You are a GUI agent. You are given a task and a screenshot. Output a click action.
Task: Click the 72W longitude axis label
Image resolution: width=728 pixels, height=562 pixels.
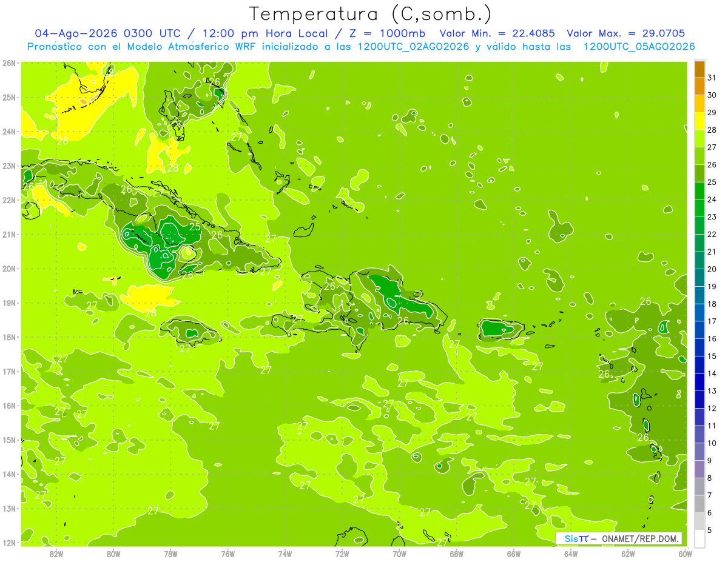point(342,554)
